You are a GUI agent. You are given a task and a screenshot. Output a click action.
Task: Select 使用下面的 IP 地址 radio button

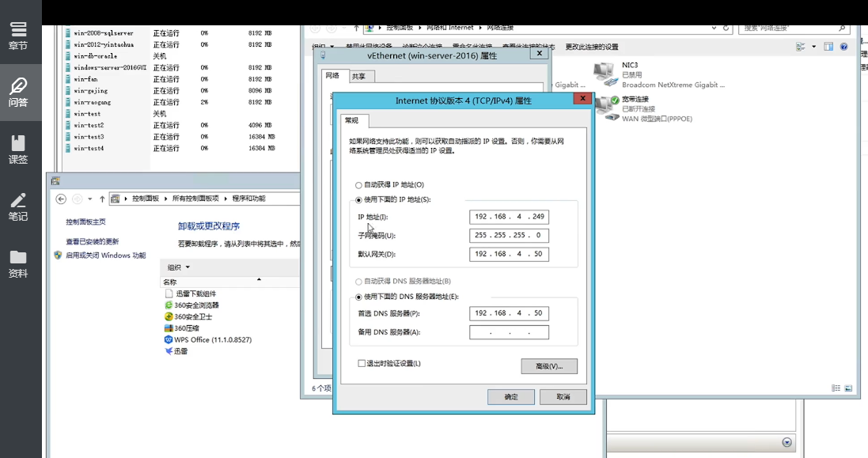point(358,200)
